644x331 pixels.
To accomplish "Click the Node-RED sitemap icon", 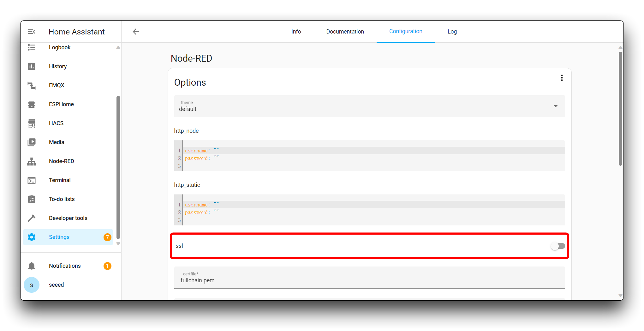I will click(x=32, y=162).
